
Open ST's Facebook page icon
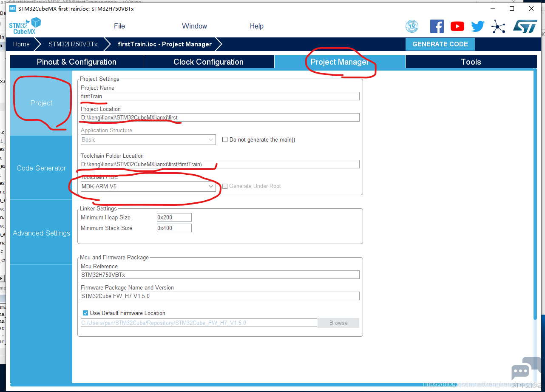(x=437, y=26)
